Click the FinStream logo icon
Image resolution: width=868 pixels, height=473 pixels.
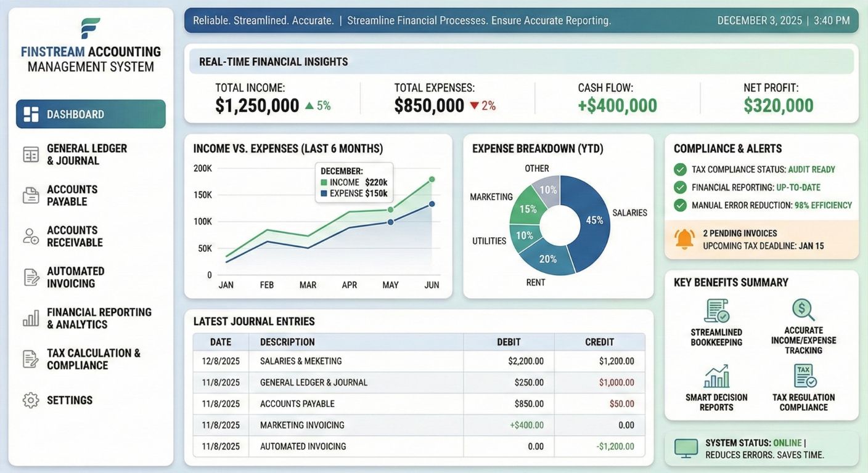91,28
